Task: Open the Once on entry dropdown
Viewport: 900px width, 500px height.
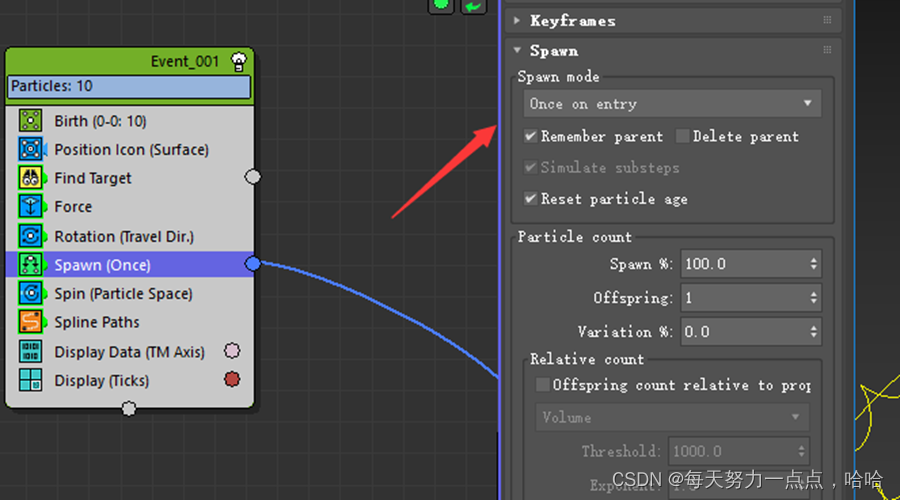Action: tap(672, 104)
